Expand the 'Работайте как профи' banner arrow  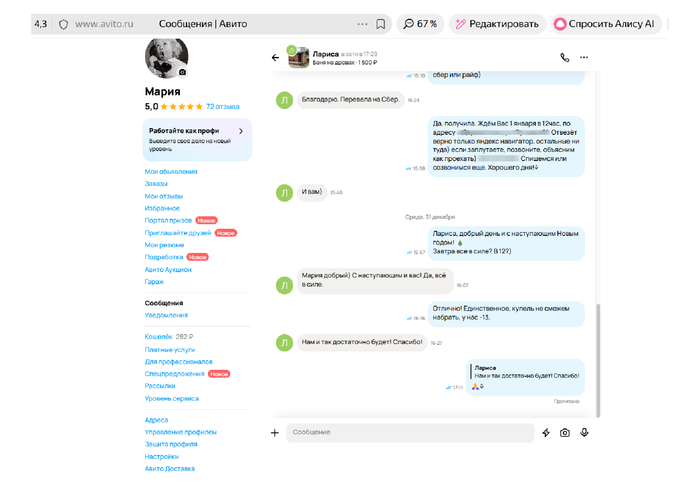pos(241,131)
